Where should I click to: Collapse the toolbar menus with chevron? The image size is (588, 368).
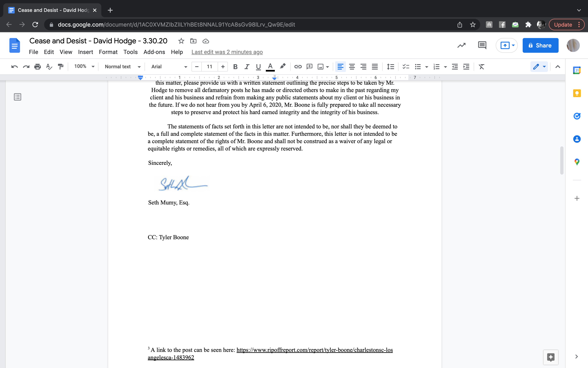[x=558, y=67]
